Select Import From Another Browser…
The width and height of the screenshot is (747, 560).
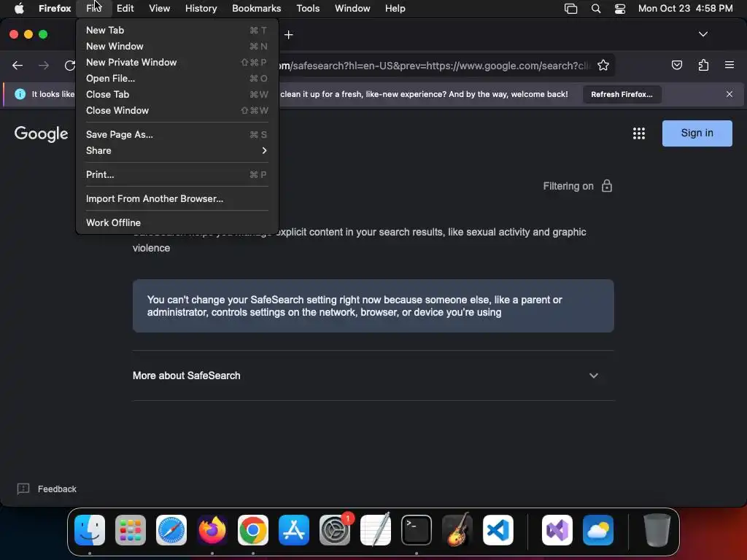pyautogui.click(x=177, y=199)
